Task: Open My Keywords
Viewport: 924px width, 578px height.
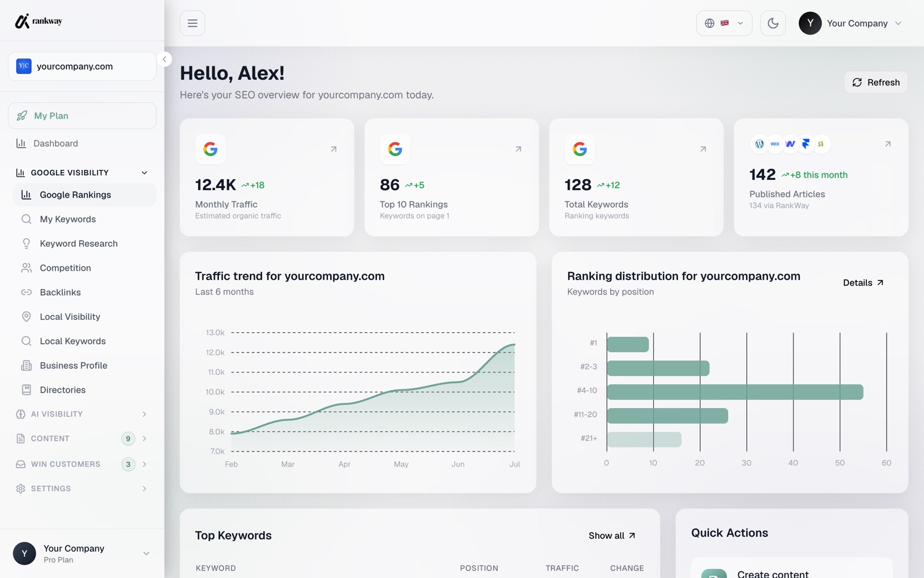Action: [84, 219]
